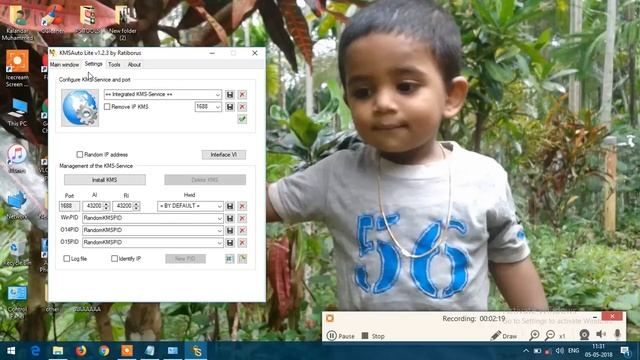Pause the Icecream screen recording

tap(340, 336)
